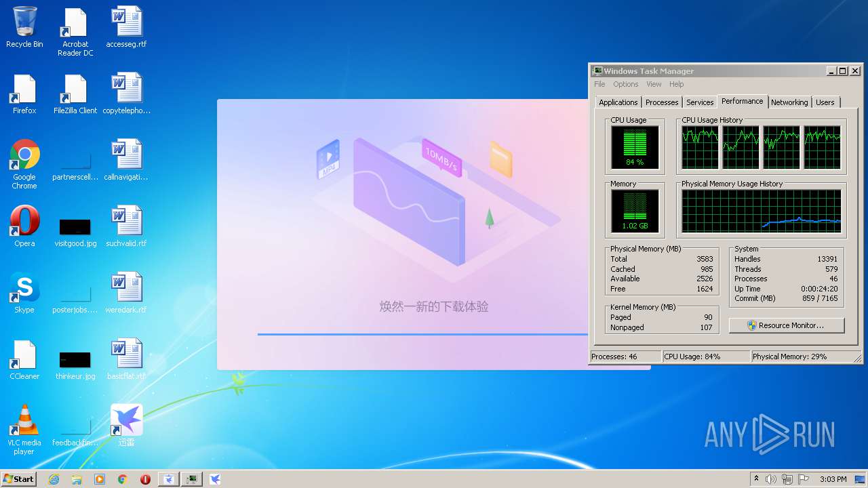Screen dimensions: 868x488
Task: Select thinkeur.jpg image file
Action: (75, 364)
